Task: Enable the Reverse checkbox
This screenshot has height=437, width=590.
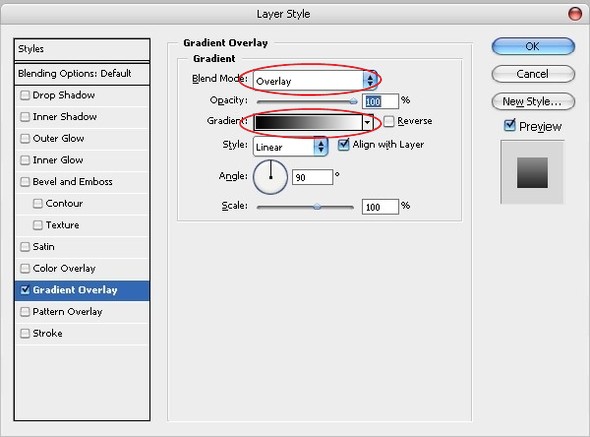Action: tap(389, 121)
